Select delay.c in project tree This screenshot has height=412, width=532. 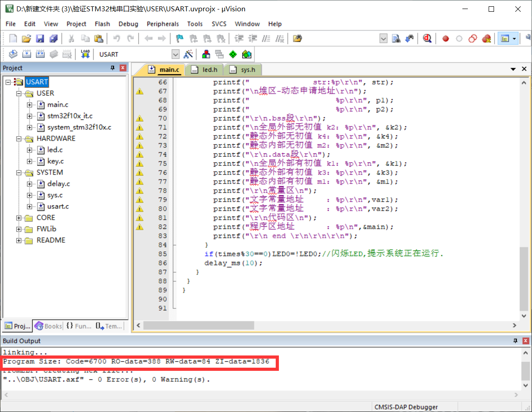(59, 184)
